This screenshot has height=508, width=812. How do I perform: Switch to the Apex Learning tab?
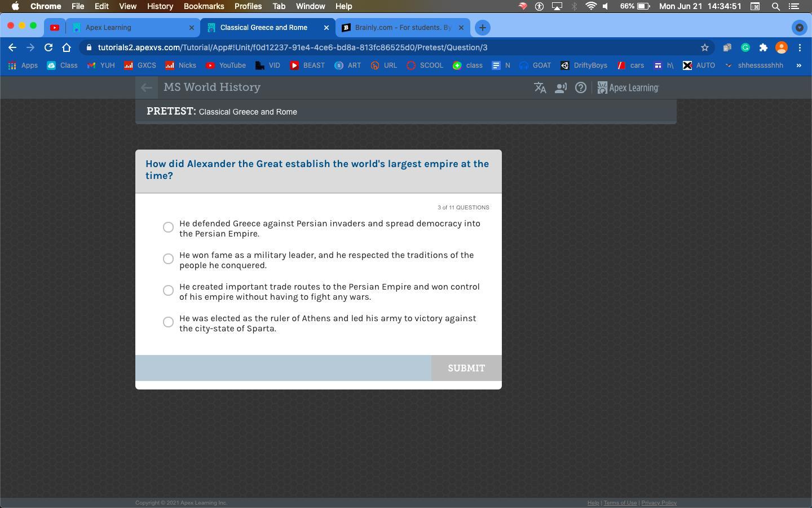(x=133, y=27)
